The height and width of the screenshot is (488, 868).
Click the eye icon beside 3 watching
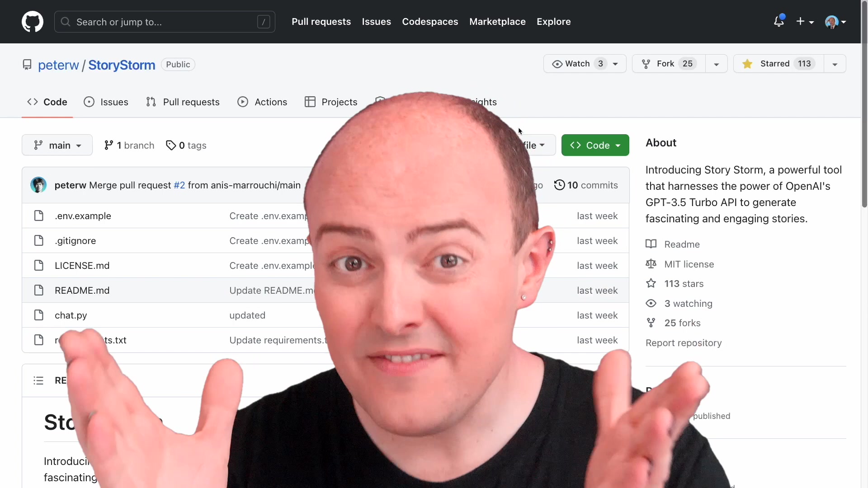click(651, 303)
